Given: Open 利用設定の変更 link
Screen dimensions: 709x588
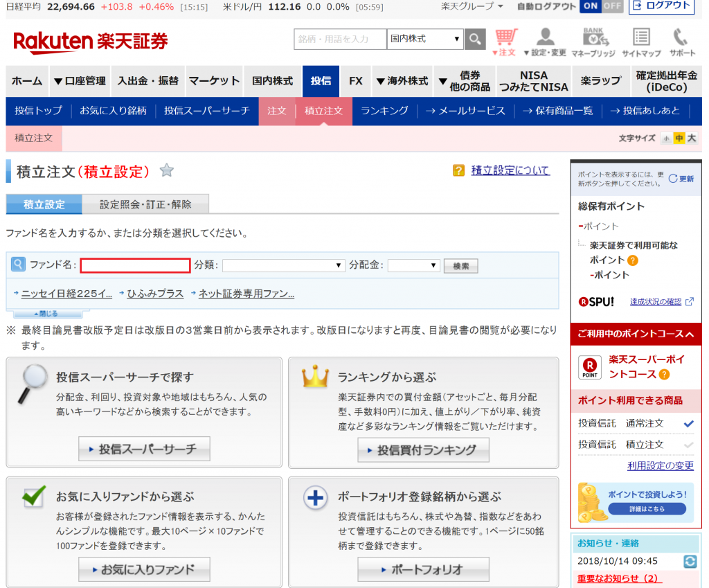Looking at the screenshot, I should click(660, 466).
